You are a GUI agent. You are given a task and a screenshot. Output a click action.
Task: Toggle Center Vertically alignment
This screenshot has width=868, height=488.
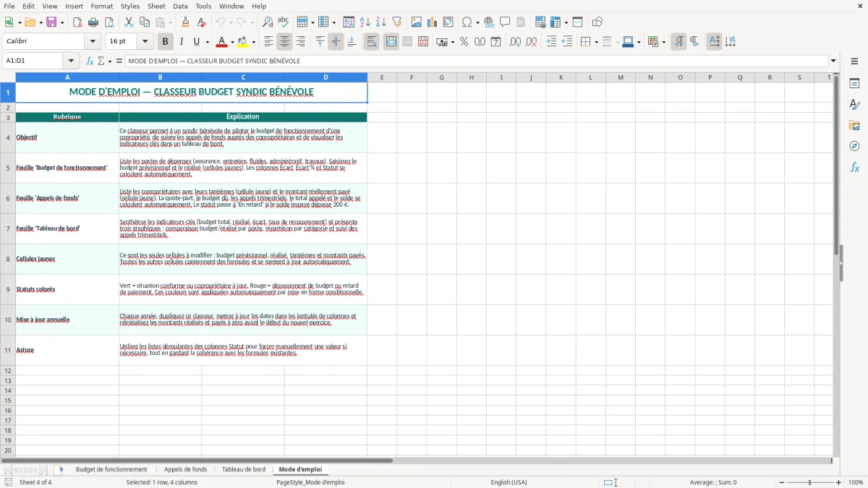point(336,42)
